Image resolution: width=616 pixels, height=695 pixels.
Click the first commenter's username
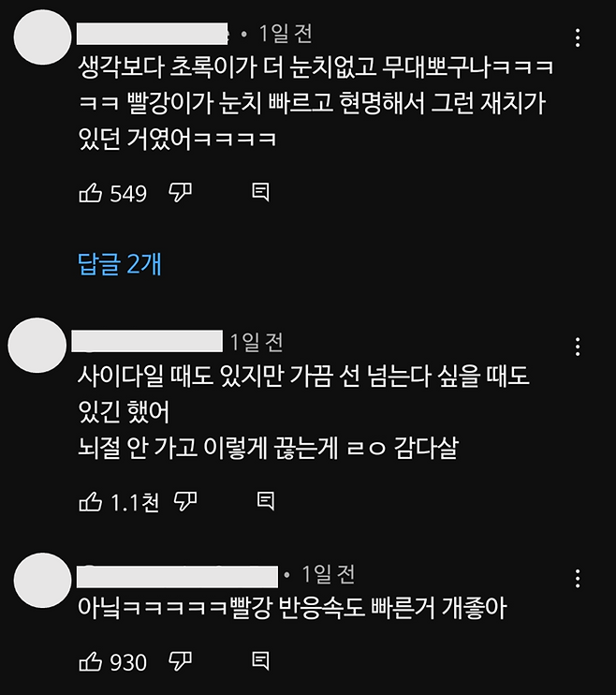[x=153, y=34]
